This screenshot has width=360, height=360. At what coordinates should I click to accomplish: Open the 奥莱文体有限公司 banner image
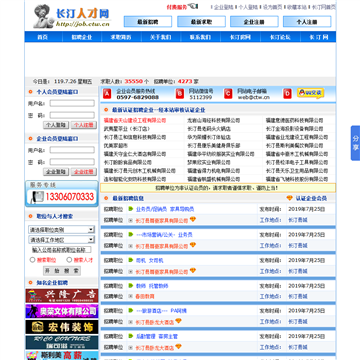coord(62,311)
